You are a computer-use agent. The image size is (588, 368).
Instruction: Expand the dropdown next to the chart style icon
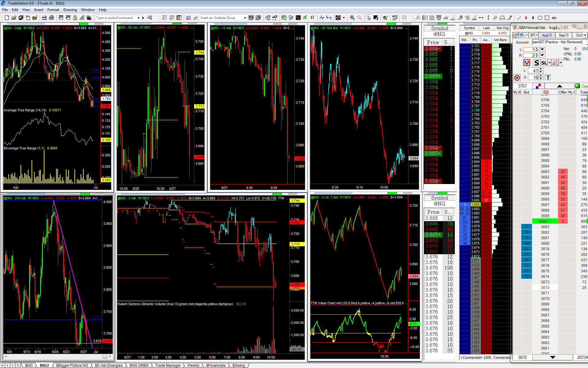(x=344, y=18)
